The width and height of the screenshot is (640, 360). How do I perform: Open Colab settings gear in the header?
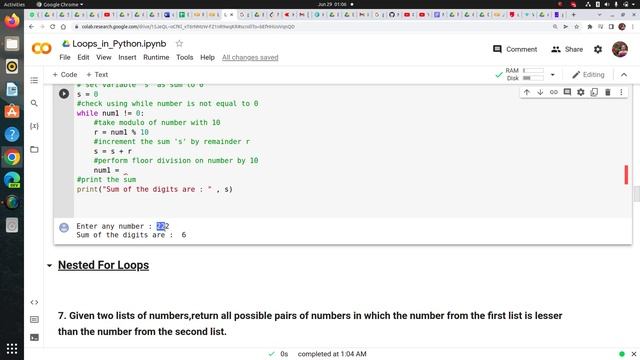pyautogui.click(x=598, y=49)
